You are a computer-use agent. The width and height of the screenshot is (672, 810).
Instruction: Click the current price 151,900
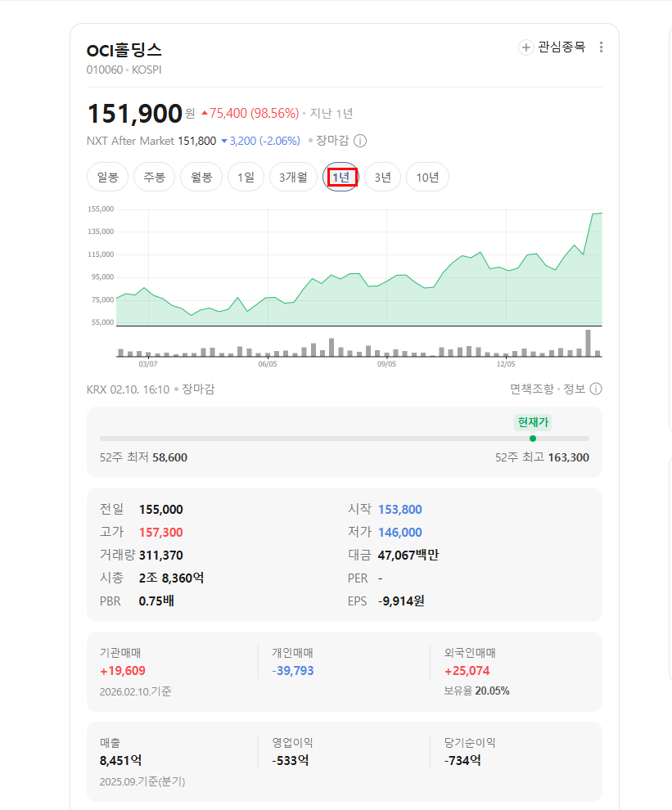click(135, 114)
